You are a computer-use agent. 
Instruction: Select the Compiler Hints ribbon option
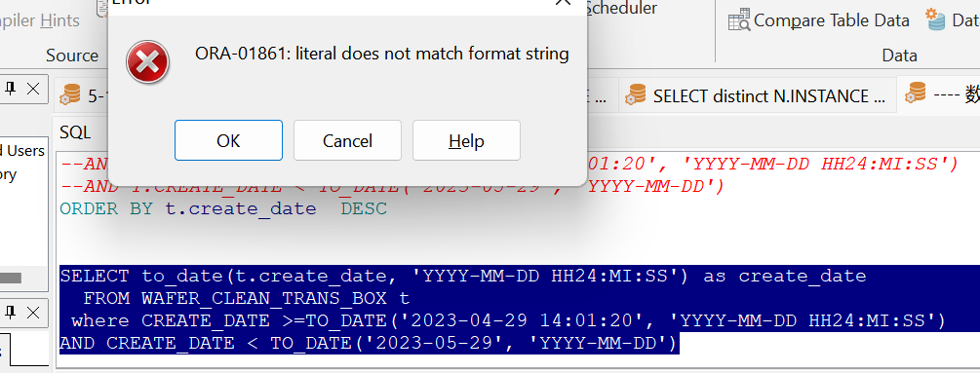point(40,19)
